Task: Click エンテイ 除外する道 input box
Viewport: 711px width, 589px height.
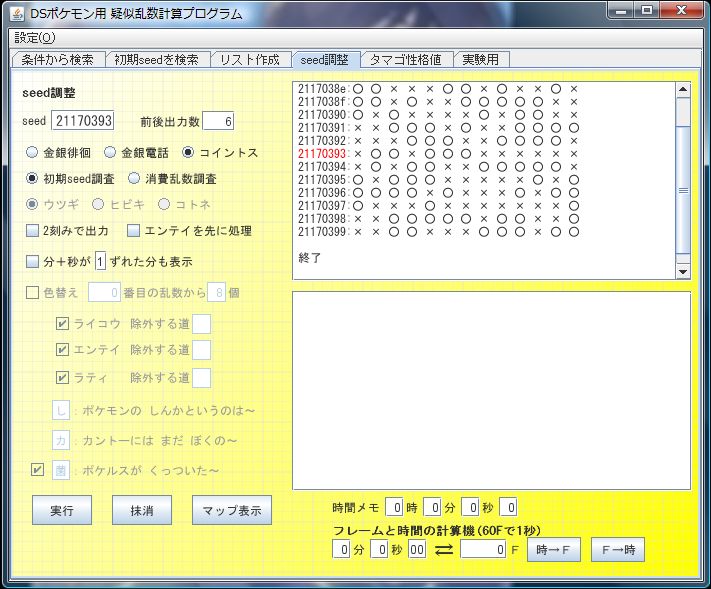Action: [202, 350]
